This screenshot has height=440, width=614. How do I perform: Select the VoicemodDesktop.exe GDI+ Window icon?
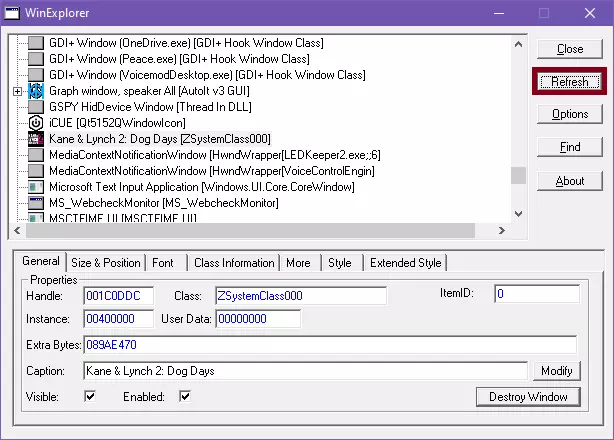36,75
